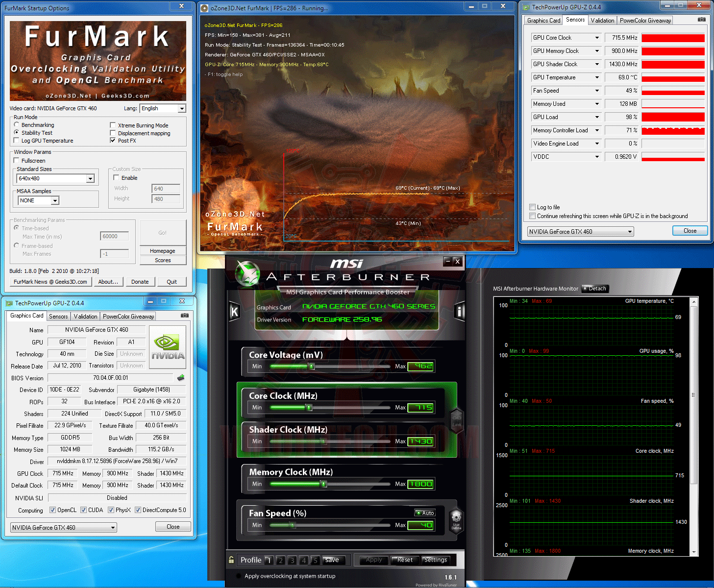714x588 pixels.
Task: Open PowerColor Giveaway tab in the Graphics Card window
Action: (128, 317)
